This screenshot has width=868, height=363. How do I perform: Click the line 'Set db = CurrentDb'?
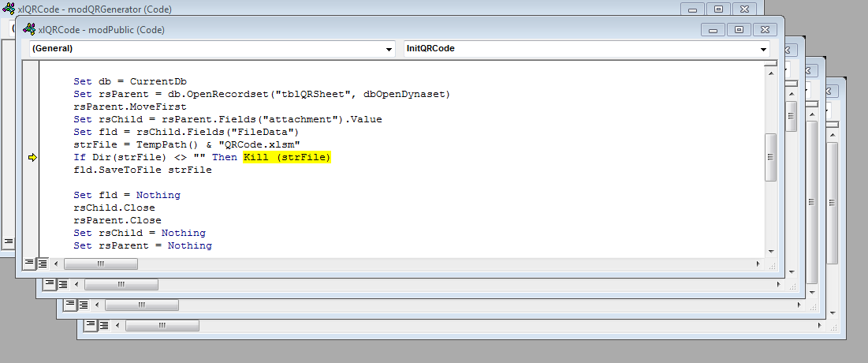(130, 81)
